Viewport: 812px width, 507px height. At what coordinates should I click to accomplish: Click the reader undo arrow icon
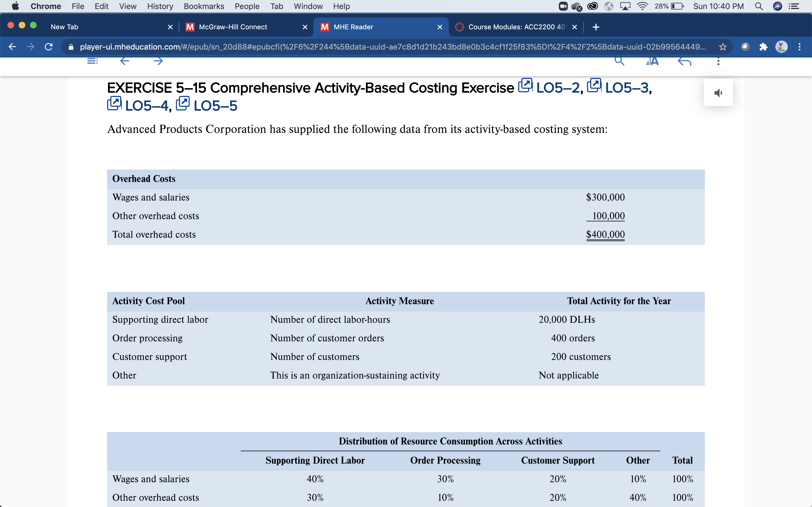click(x=684, y=61)
